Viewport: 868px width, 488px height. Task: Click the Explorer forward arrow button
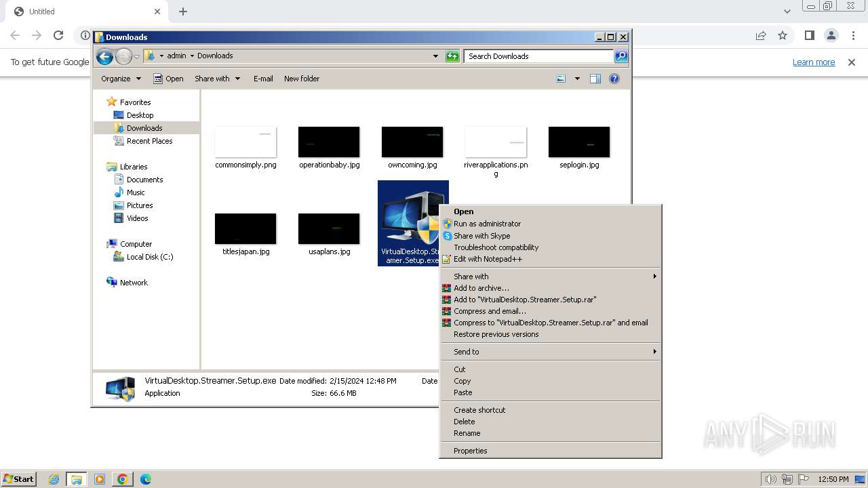123,56
